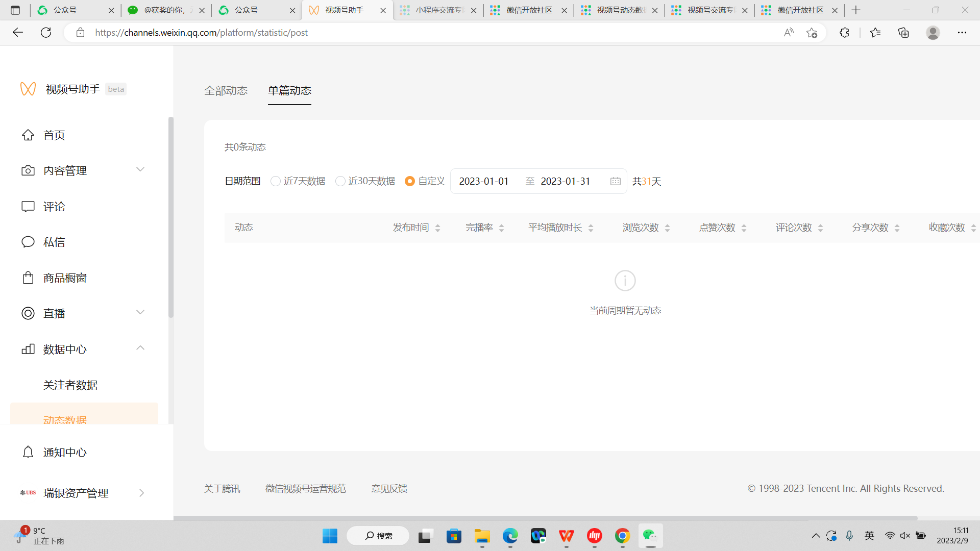Expand the 直播 section chevron
This screenshot has height=551, width=980.
[x=140, y=312]
